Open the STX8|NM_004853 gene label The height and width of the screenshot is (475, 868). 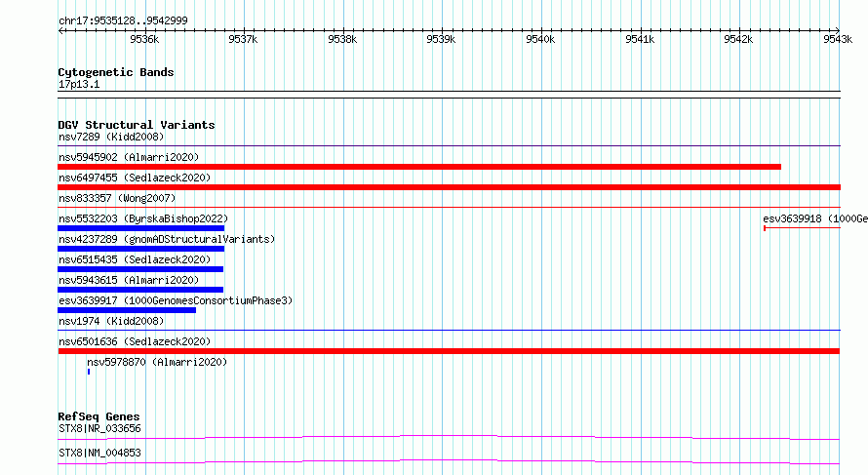99,453
